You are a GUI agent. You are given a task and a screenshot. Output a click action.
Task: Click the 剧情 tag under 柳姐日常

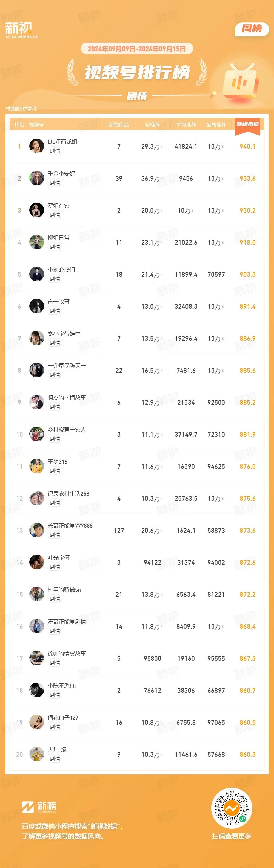55,247
